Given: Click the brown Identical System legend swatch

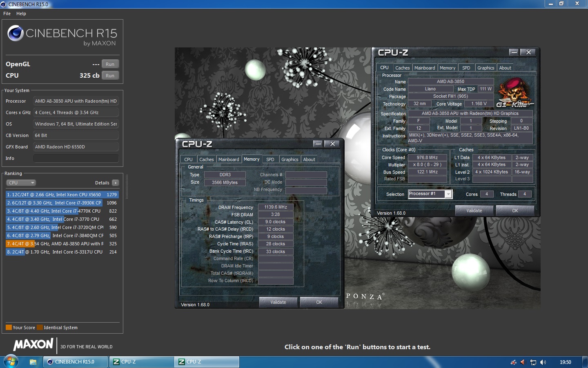Looking at the screenshot, I should click(x=40, y=328).
